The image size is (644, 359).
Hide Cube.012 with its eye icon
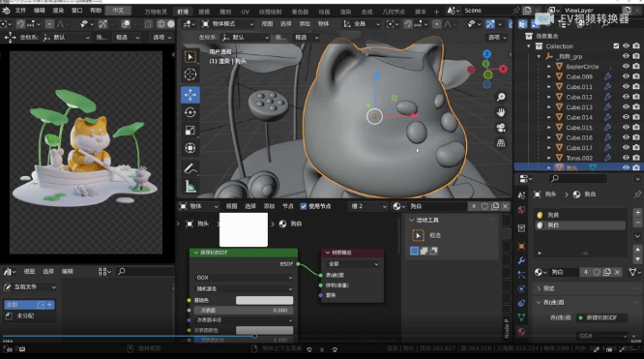(x=626, y=97)
